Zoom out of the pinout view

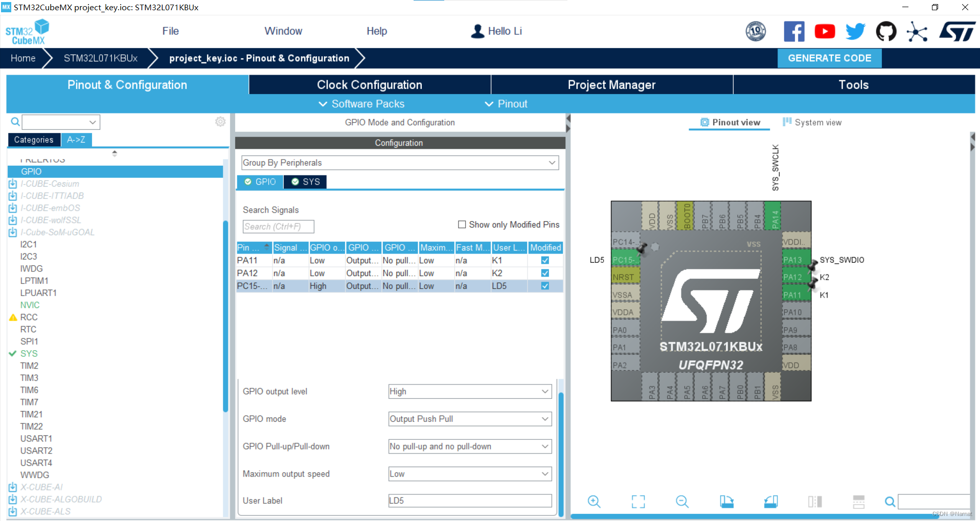coord(682,502)
